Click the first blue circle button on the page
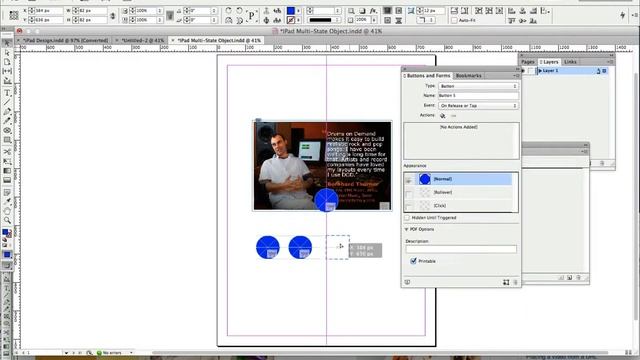The width and height of the screenshot is (640, 360). [x=268, y=247]
